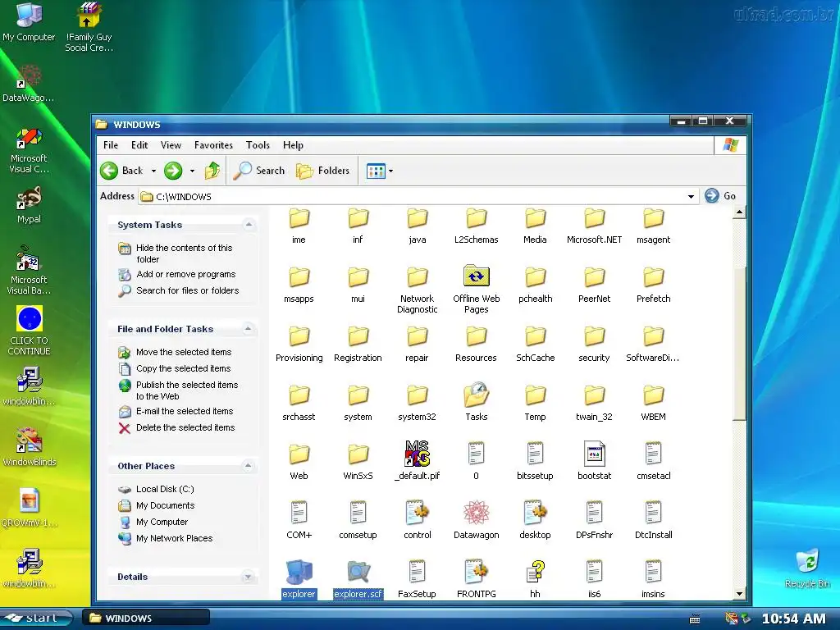
Task: Open the !Family Guy Social Cre... archive
Action: click(x=89, y=27)
